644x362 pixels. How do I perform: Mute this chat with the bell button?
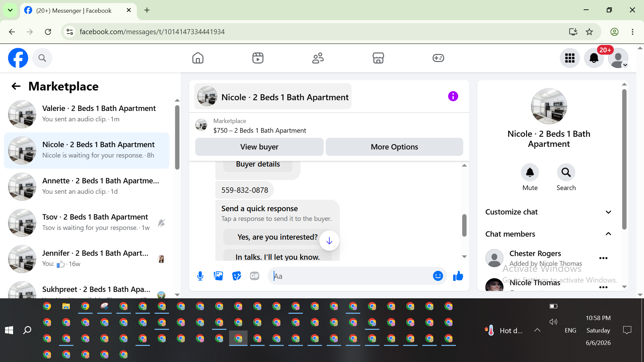[530, 172]
